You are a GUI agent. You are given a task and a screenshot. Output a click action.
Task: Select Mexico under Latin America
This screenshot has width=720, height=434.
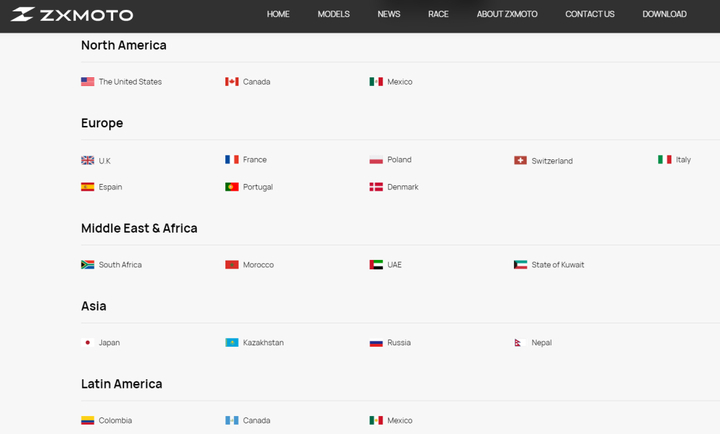pos(400,420)
